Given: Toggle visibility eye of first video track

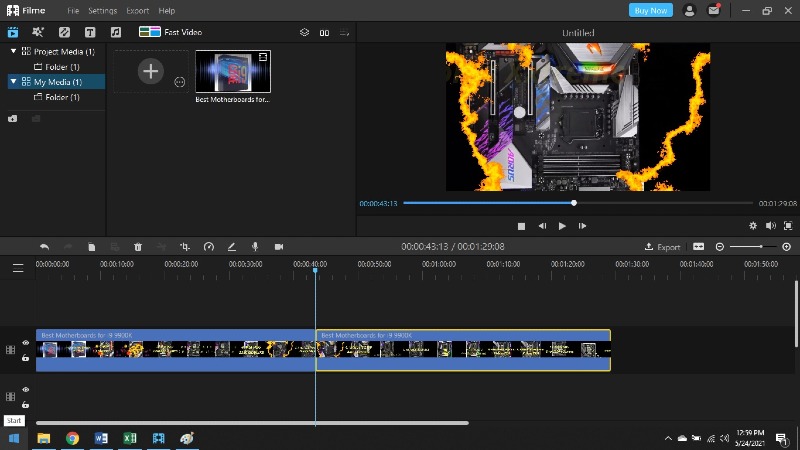Looking at the screenshot, I should coord(26,343).
